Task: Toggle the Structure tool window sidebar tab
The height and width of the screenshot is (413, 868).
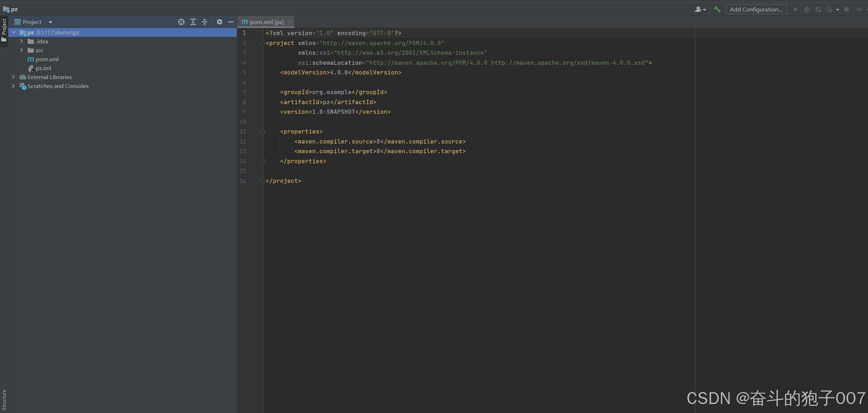Action: 4,399
